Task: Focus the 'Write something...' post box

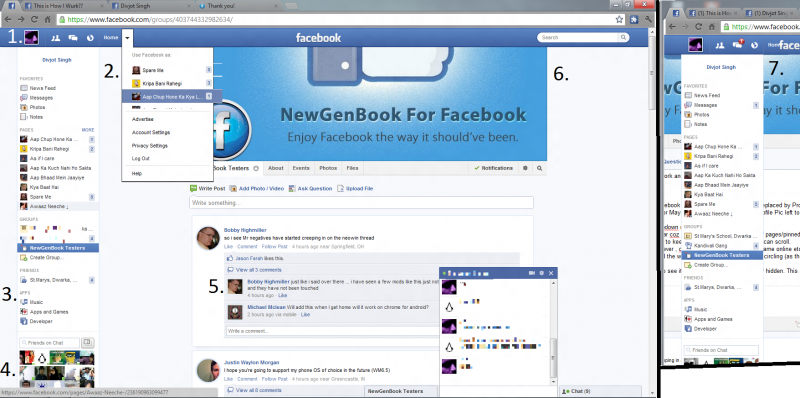Action: (x=361, y=203)
